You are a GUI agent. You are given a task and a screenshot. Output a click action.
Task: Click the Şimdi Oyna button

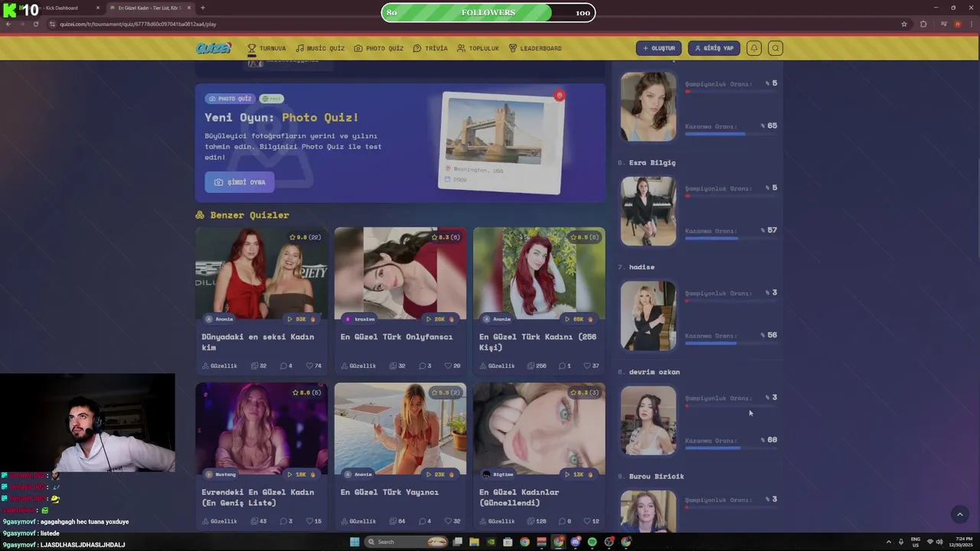pyautogui.click(x=239, y=182)
